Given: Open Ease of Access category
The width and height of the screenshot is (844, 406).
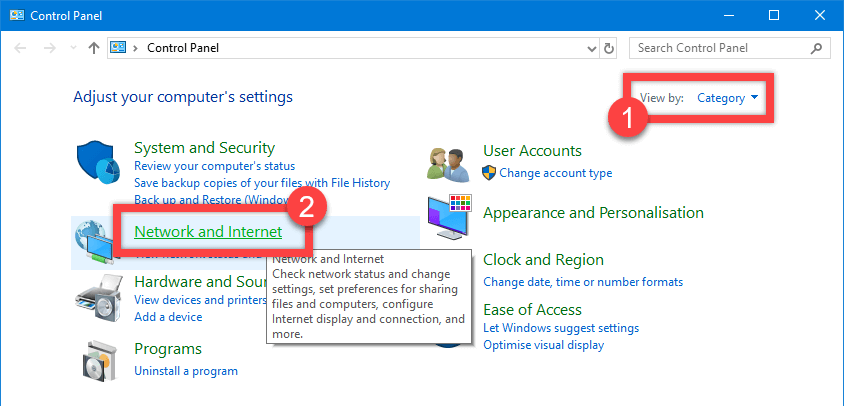Looking at the screenshot, I should (532, 310).
